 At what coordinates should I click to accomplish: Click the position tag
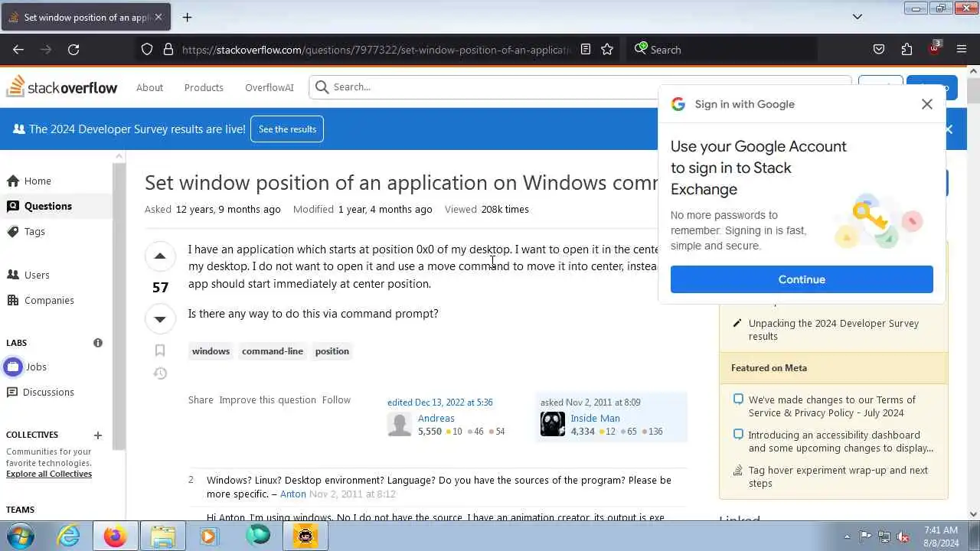[x=332, y=351]
